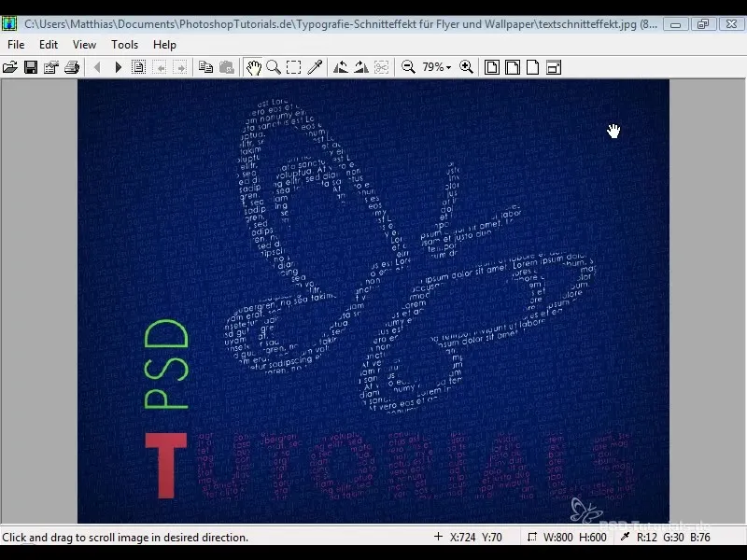
Task: Select the Hand scroll tool
Action: (253, 67)
